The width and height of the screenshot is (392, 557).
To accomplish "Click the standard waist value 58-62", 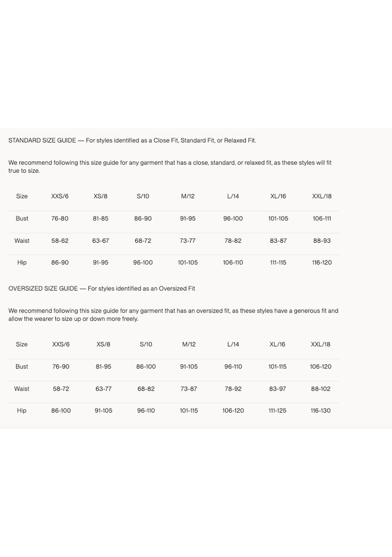I will pos(60,241).
